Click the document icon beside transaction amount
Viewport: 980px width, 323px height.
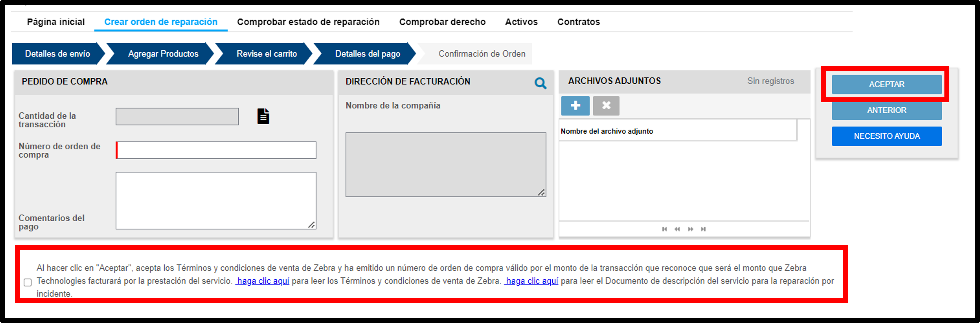tap(263, 116)
